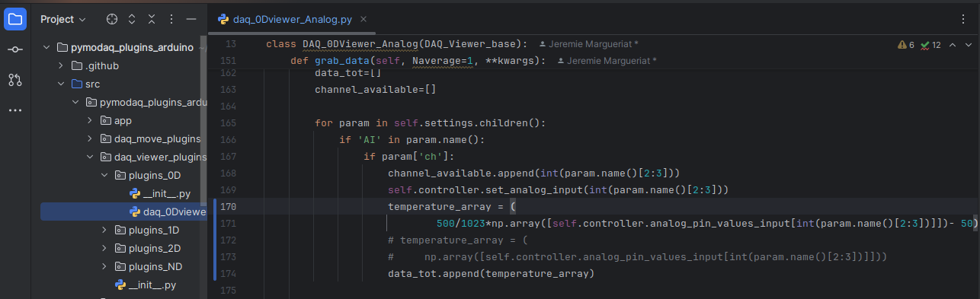Expand the daq_move_plugins package
Screen dimensions: 980x299
[x=90, y=138]
